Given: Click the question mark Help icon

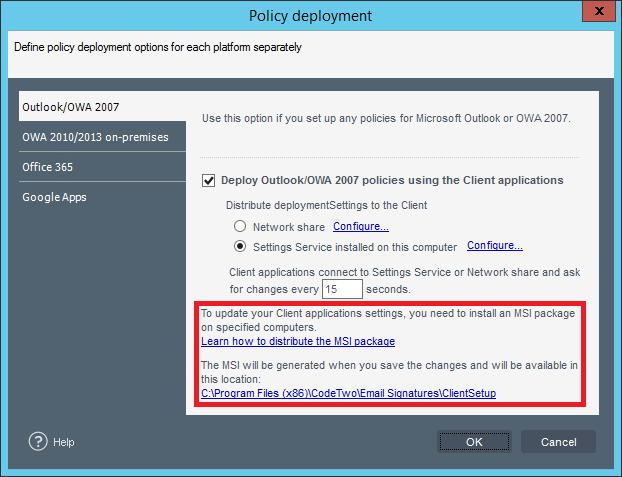Looking at the screenshot, I should coord(38,442).
